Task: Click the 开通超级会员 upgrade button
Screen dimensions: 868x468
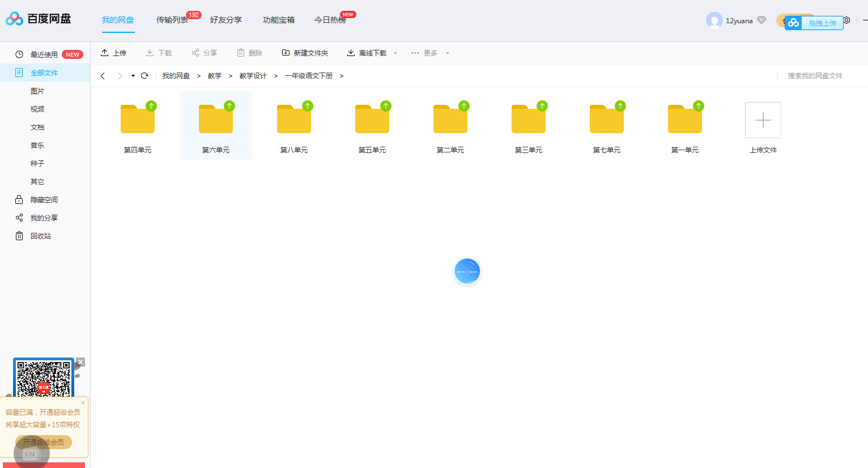Action: tap(43, 443)
